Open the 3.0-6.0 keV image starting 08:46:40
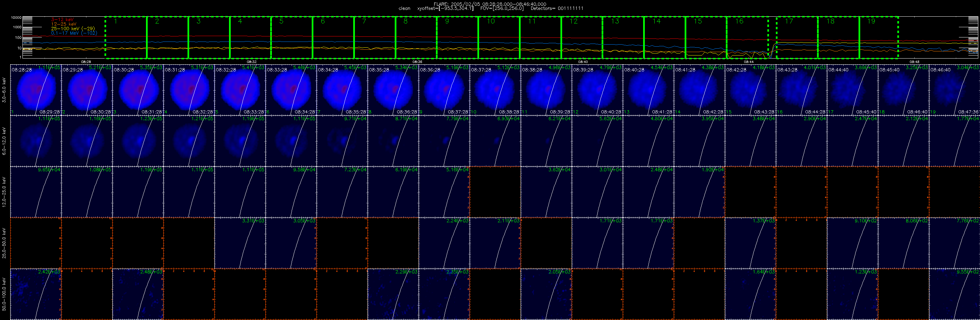The width and height of the screenshot is (980, 320). [954, 90]
